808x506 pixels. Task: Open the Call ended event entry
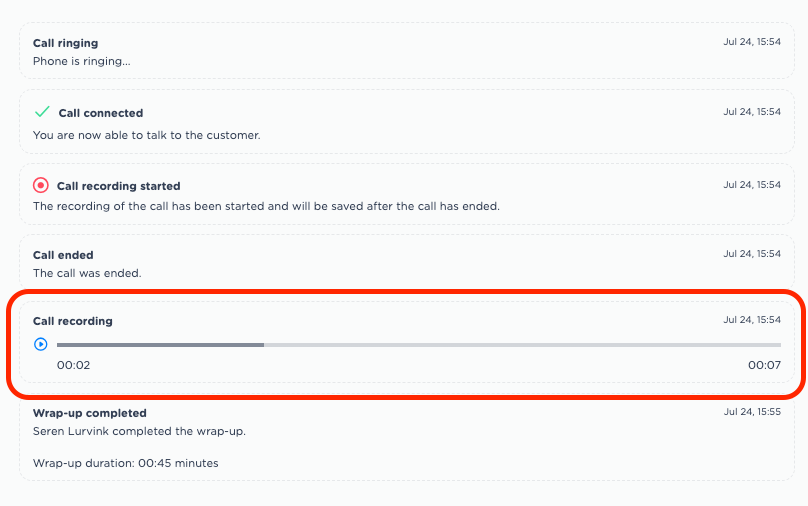click(x=63, y=255)
